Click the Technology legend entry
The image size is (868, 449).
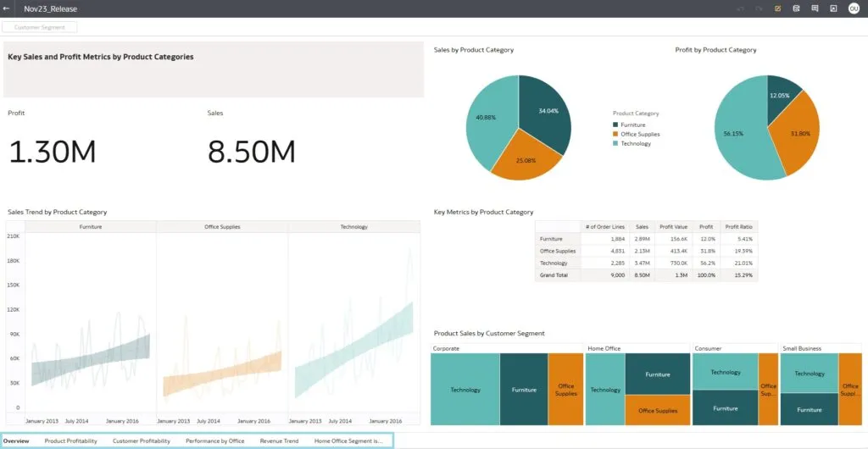click(x=636, y=143)
